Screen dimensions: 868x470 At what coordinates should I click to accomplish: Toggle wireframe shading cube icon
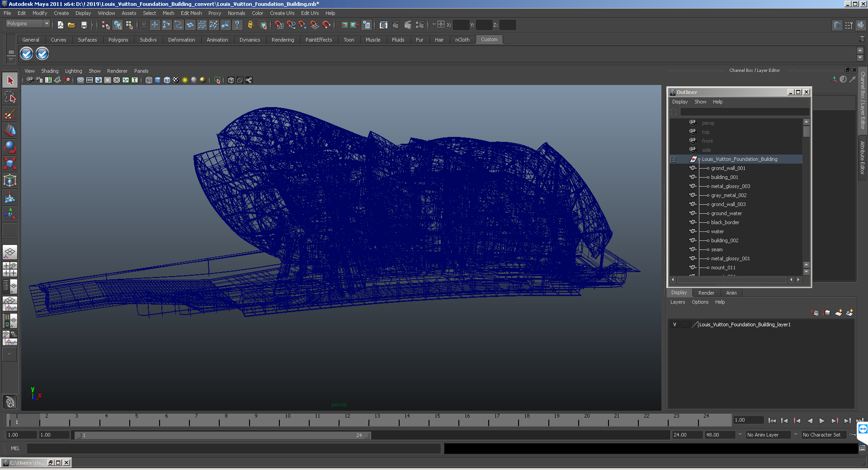149,80
